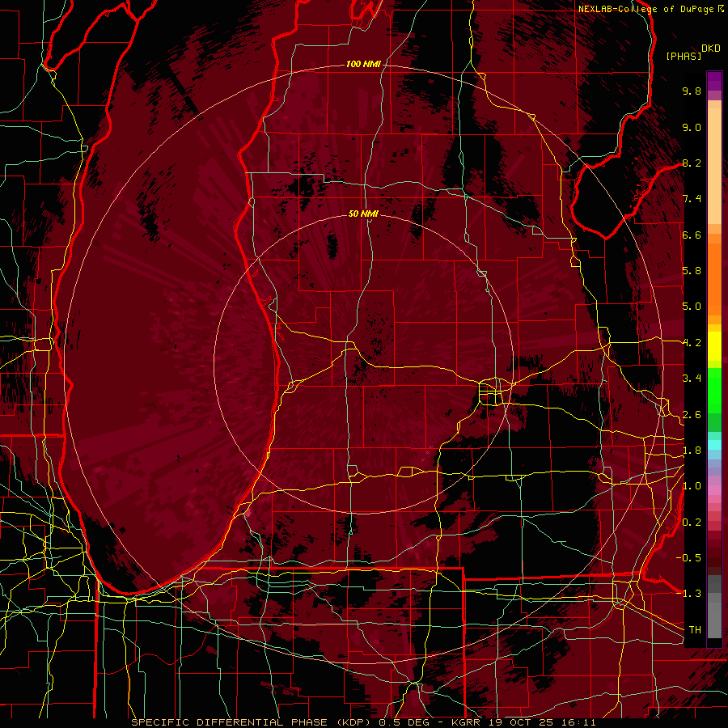Select the 100 NMI range ring label
Screen dimensions: 728x728
coord(363,64)
